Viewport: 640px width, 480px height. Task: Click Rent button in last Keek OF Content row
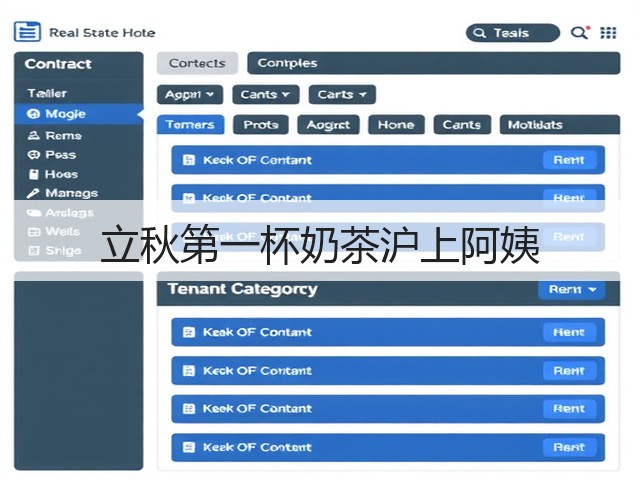coord(569,447)
